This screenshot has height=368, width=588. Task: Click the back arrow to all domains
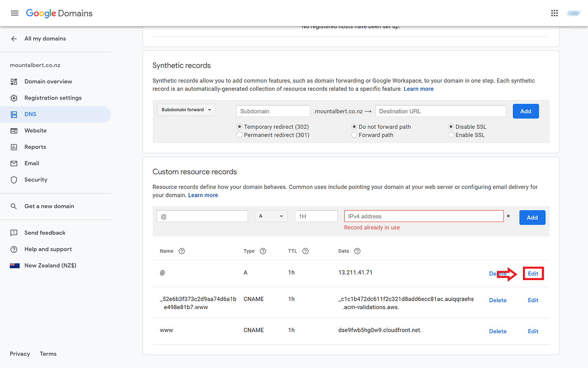pyautogui.click(x=14, y=39)
